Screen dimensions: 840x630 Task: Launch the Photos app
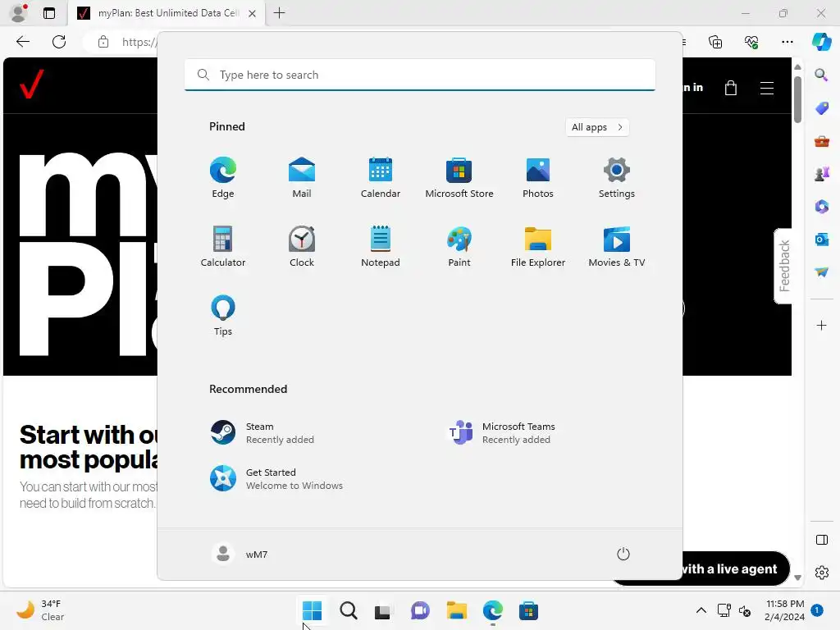click(538, 178)
